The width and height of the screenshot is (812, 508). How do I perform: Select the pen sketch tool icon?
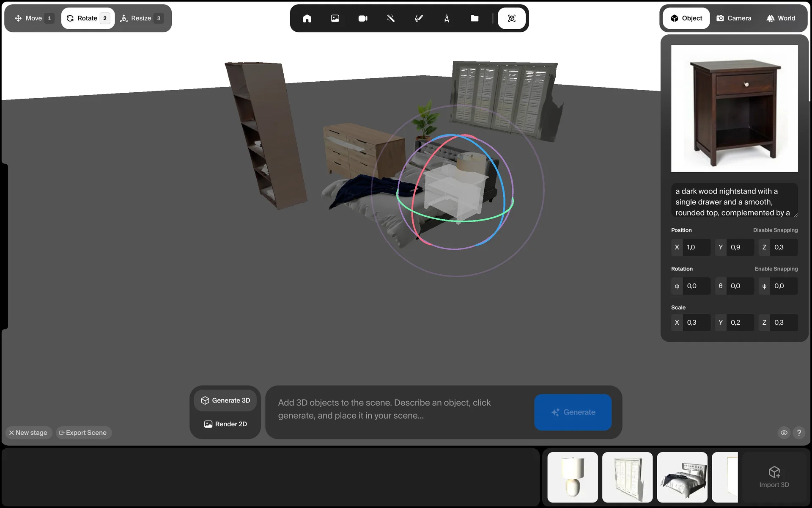(x=419, y=18)
